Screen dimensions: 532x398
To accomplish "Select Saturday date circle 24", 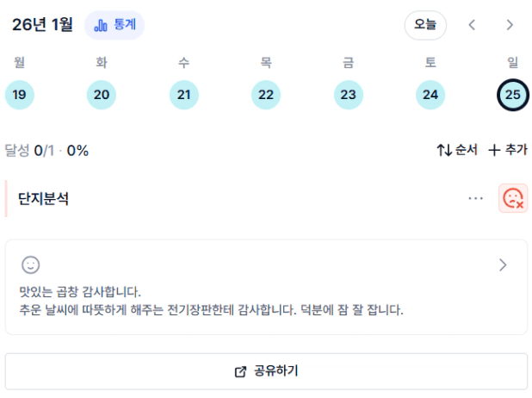I will click(x=430, y=95).
